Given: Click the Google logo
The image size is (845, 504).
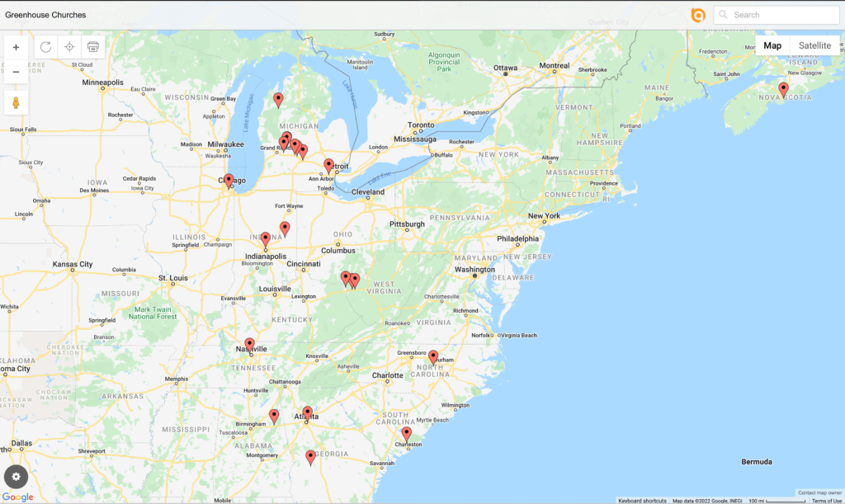Looking at the screenshot, I should pyautogui.click(x=18, y=497).
